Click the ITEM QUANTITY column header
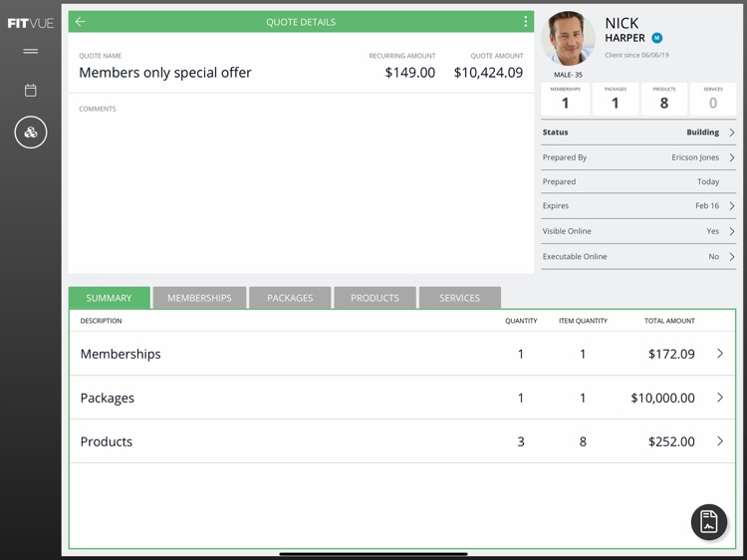This screenshot has width=747, height=560. tap(583, 321)
